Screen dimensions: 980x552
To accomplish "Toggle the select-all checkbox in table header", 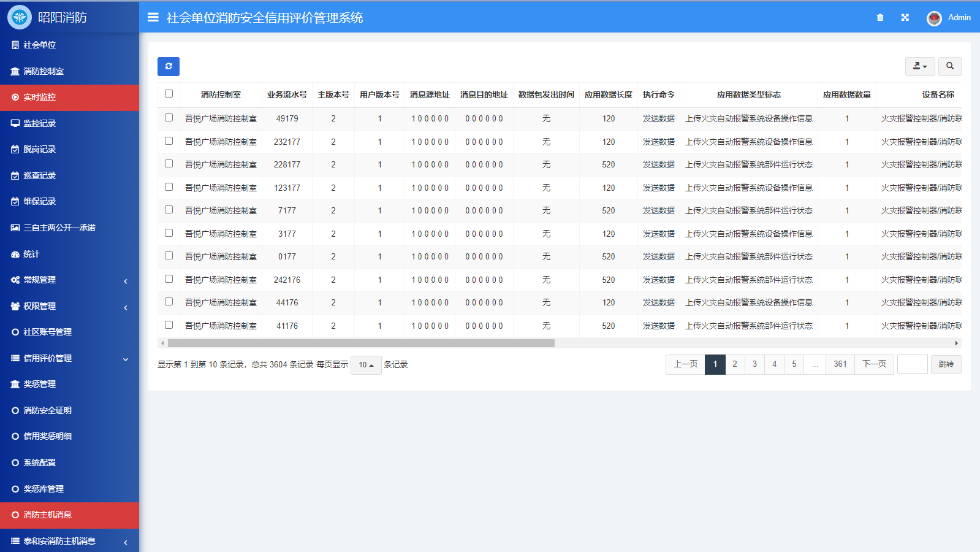I will coord(169,93).
